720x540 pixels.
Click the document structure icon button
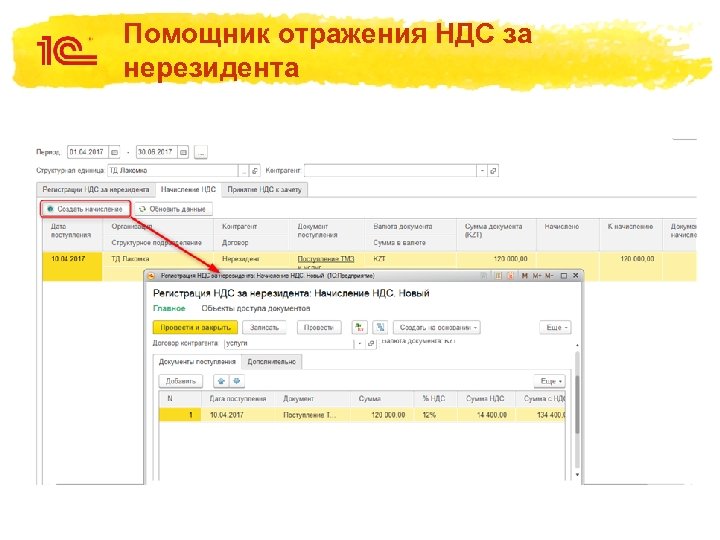pyautogui.click(x=380, y=327)
